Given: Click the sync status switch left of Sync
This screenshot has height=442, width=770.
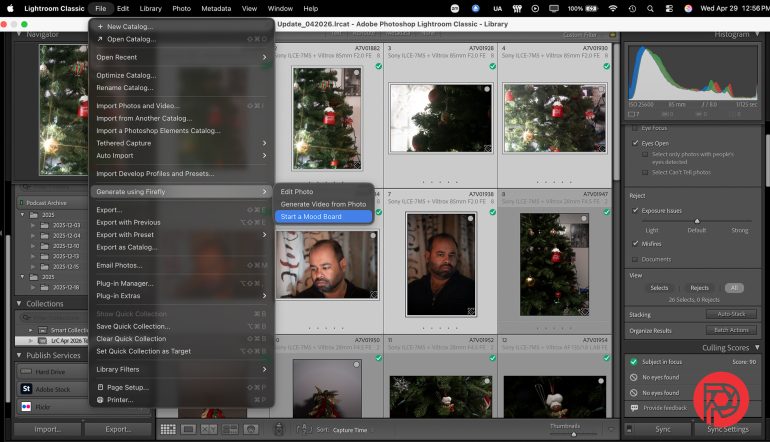Looking at the screenshot, I should point(629,429).
